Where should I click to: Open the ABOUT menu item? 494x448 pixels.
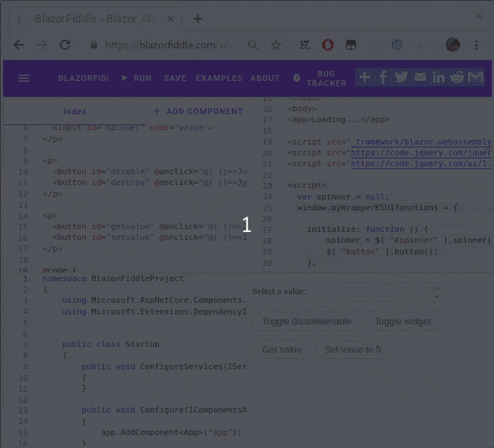[265, 78]
